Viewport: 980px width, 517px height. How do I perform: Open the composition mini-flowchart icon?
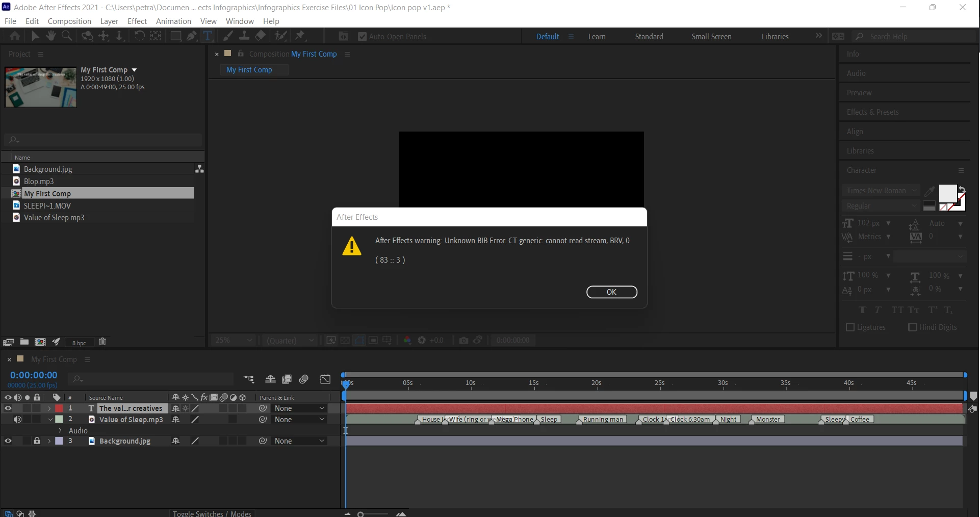249,379
